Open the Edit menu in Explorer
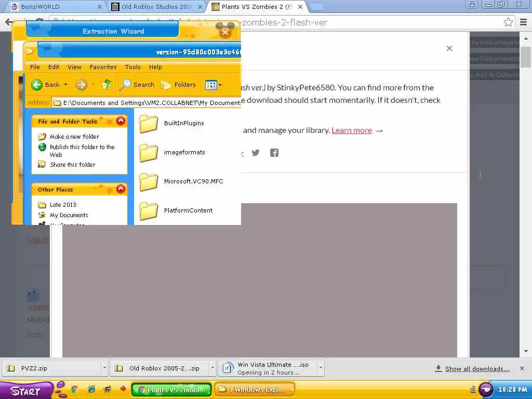 tap(54, 67)
